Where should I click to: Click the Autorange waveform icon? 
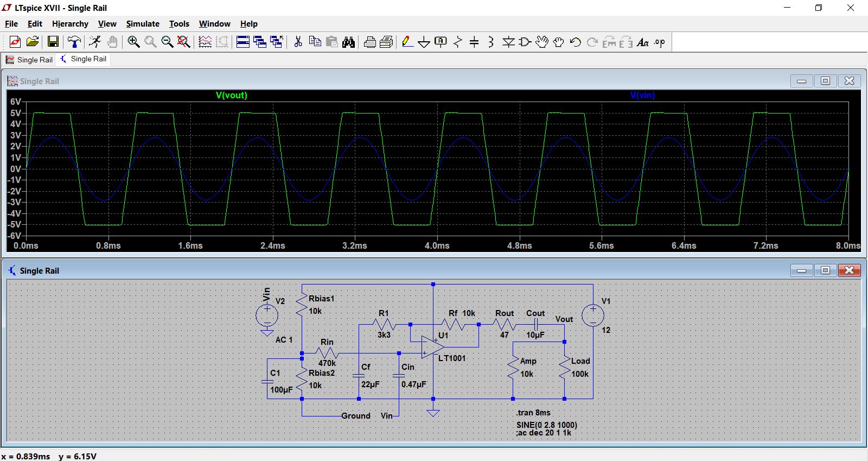click(x=205, y=42)
